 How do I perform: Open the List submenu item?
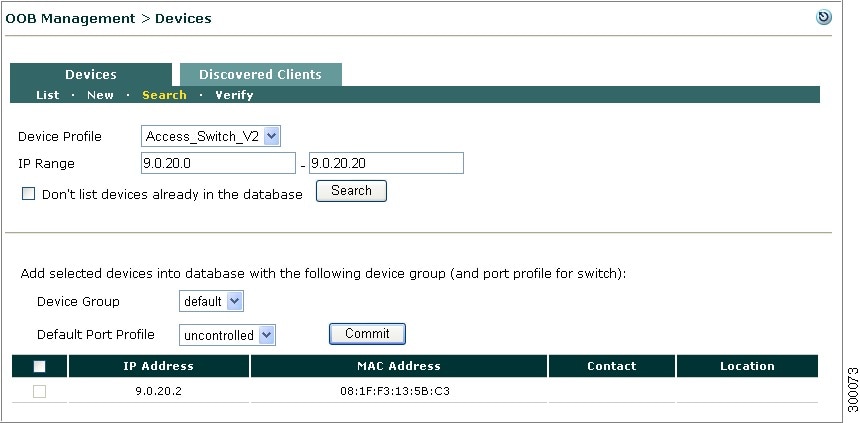point(48,95)
